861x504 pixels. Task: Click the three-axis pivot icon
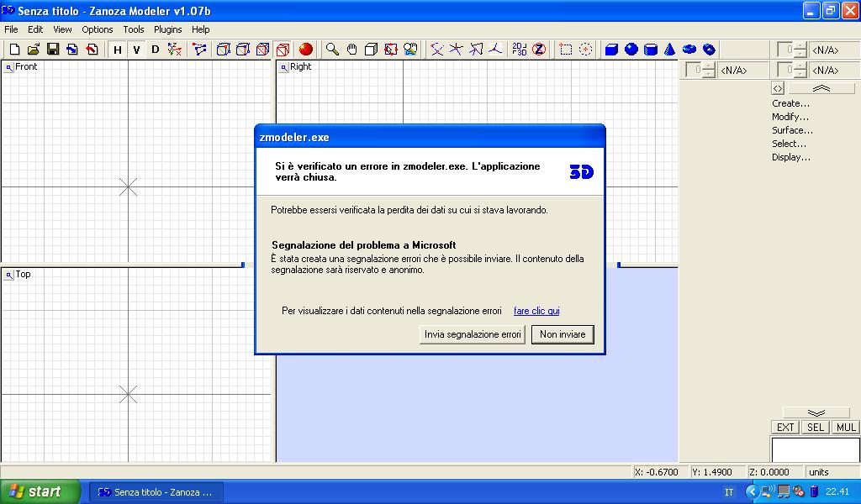click(495, 50)
